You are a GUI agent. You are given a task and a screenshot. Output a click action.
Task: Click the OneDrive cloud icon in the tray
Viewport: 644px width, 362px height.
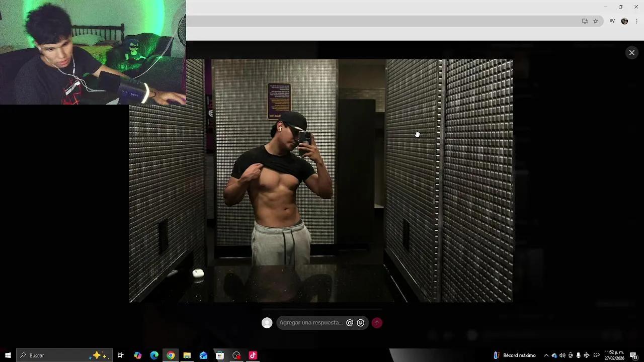pyautogui.click(x=553, y=355)
